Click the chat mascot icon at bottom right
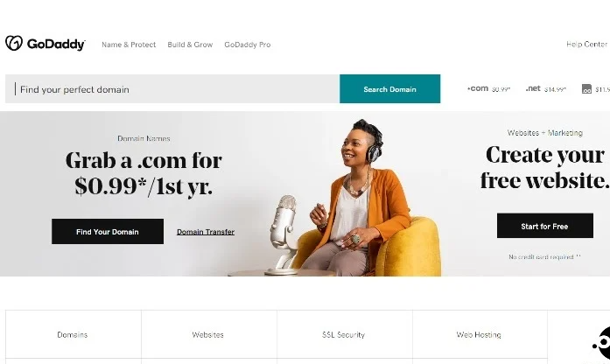Image resolution: width=610 pixels, height=364 pixels. (x=601, y=343)
